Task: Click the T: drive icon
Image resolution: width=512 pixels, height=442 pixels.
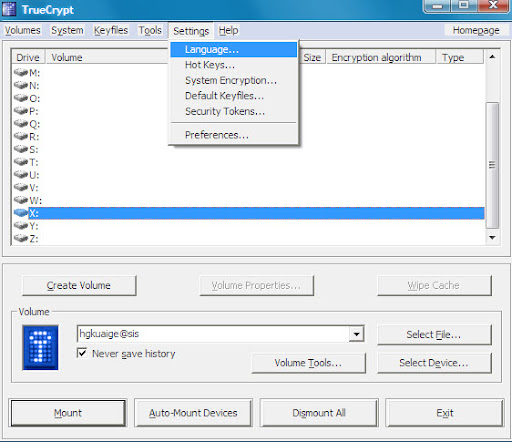Action: (x=21, y=162)
